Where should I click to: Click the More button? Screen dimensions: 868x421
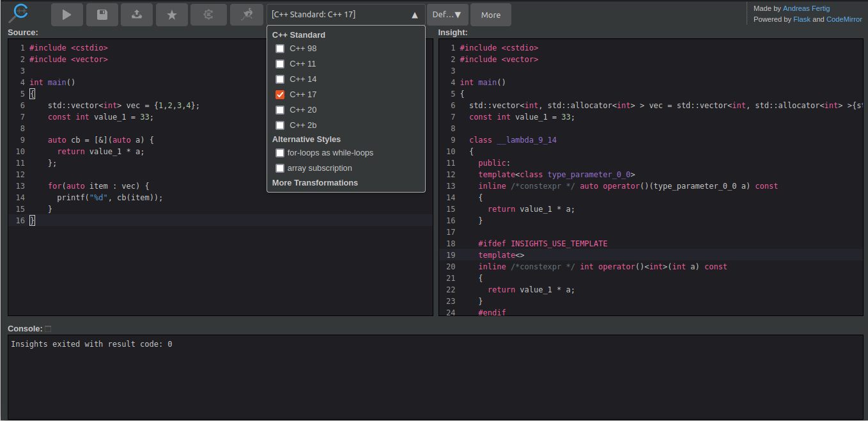coord(490,15)
